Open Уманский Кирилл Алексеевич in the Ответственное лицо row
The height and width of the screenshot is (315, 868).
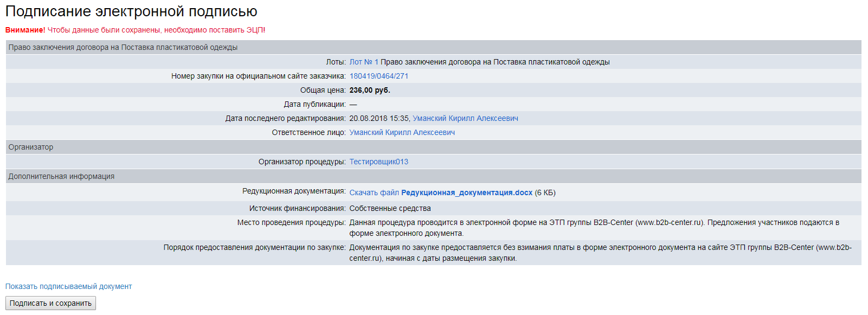[402, 132]
